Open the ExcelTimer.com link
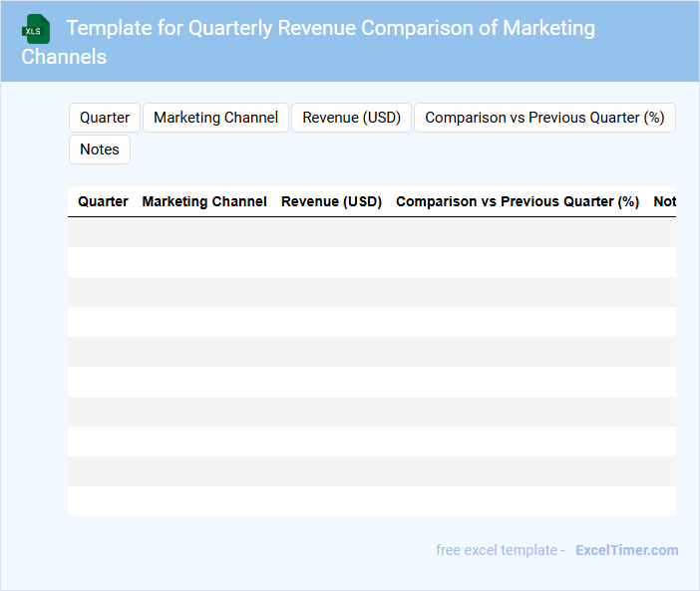 tap(626, 550)
